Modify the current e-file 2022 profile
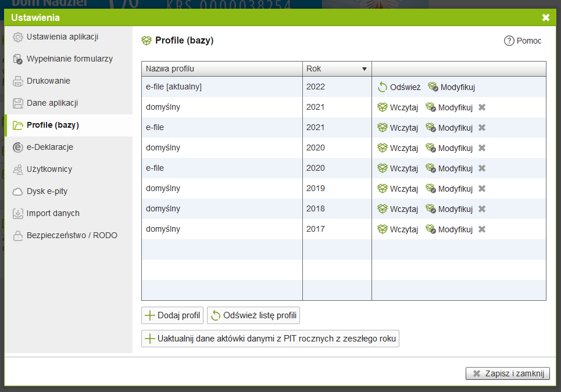The height and width of the screenshot is (392, 561). pyautogui.click(x=451, y=87)
